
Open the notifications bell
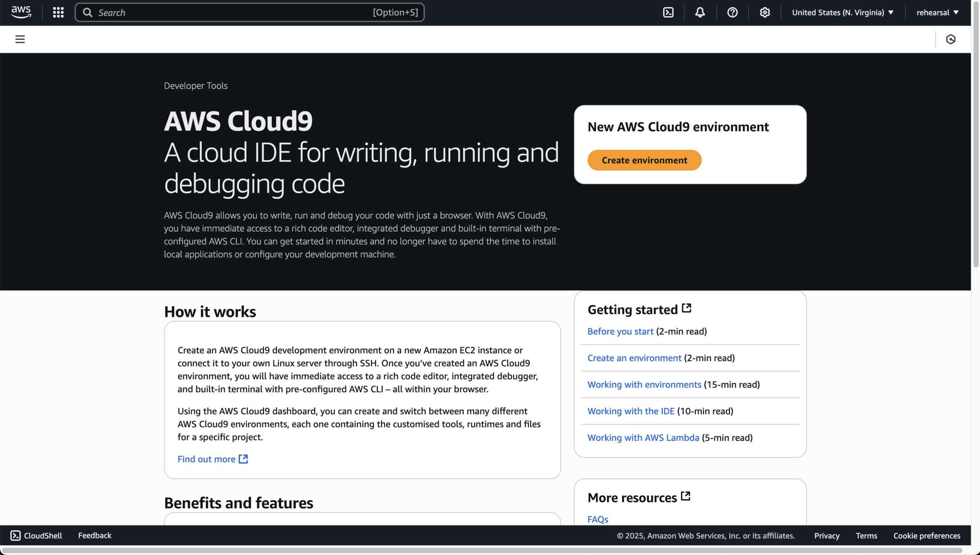click(700, 12)
